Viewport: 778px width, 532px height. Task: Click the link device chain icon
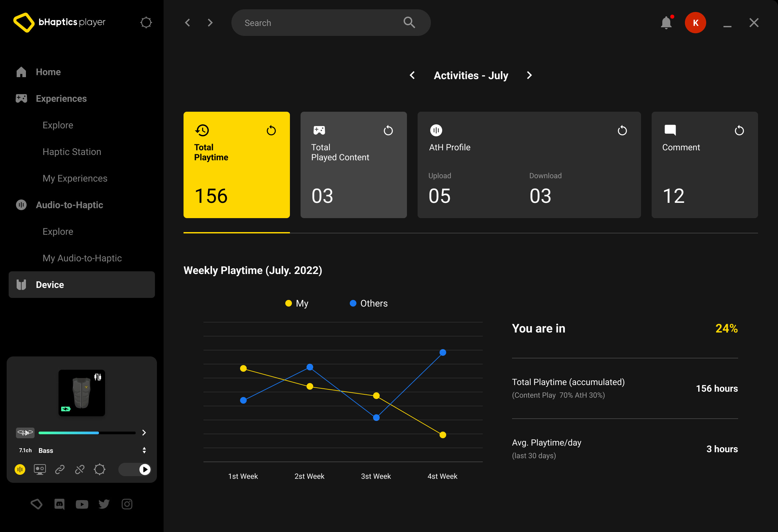click(60, 469)
